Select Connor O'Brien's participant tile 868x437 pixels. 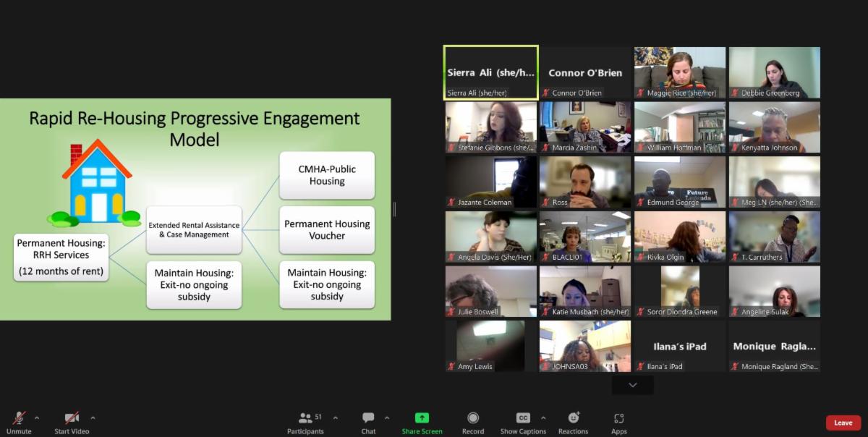[585, 72]
